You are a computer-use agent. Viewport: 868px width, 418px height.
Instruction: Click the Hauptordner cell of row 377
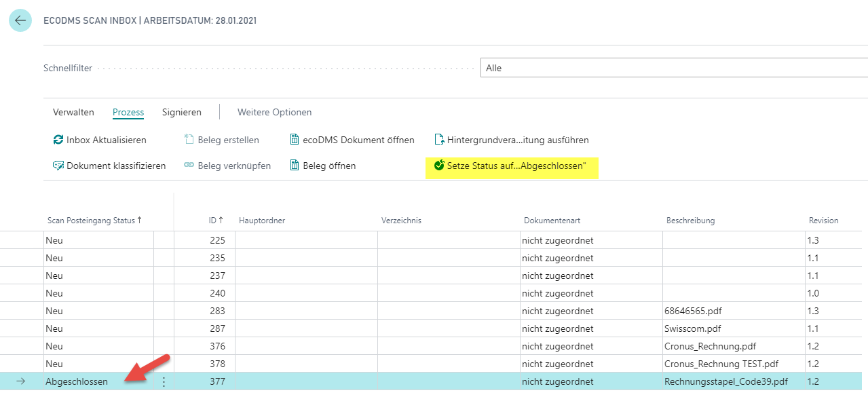pyautogui.click(x=307, y=381)
